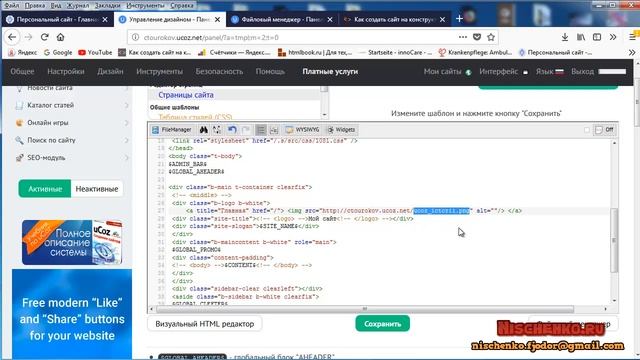The image size is (640, 360).
Task: Log out with Выход
Action: (x=582, y=71)
